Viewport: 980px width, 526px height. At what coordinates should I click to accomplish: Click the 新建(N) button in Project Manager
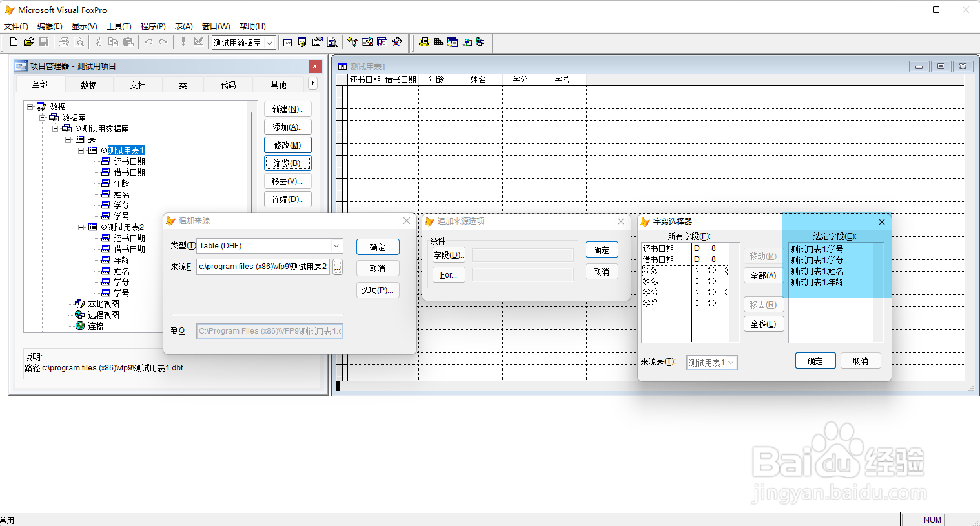click(288, 109)
